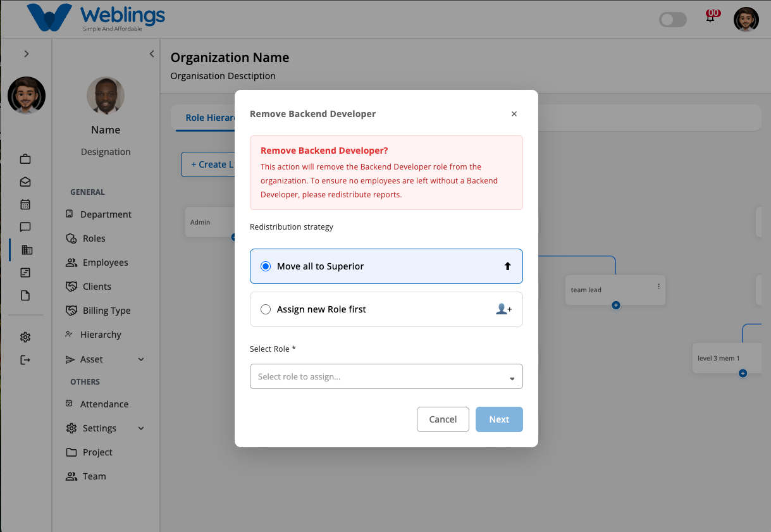Screen dimensions: 771x532
Task: Add a child under team lead node
Action: point(616,305)
